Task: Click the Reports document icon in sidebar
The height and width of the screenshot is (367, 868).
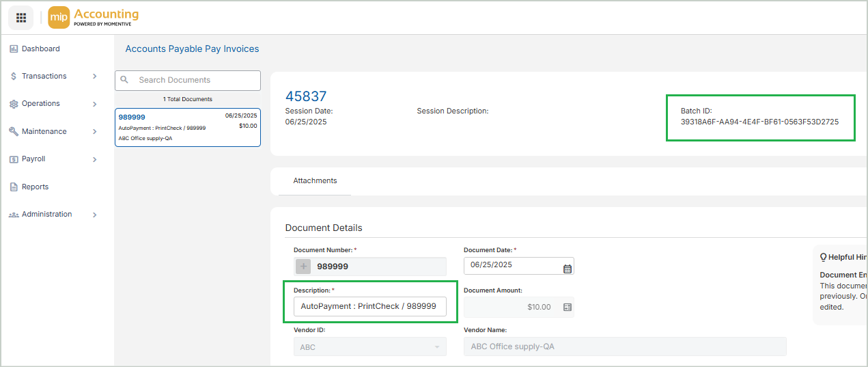Action: point(14,187)
